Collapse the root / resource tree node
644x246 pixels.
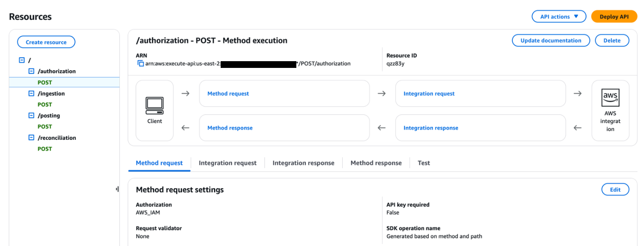pyautogui.click(x=22, y=60)
